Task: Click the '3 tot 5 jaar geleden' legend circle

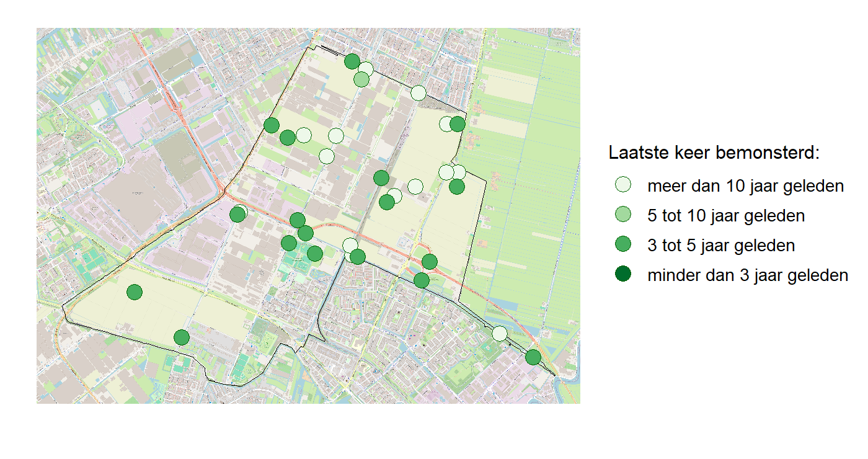Action: click(623, 244)
